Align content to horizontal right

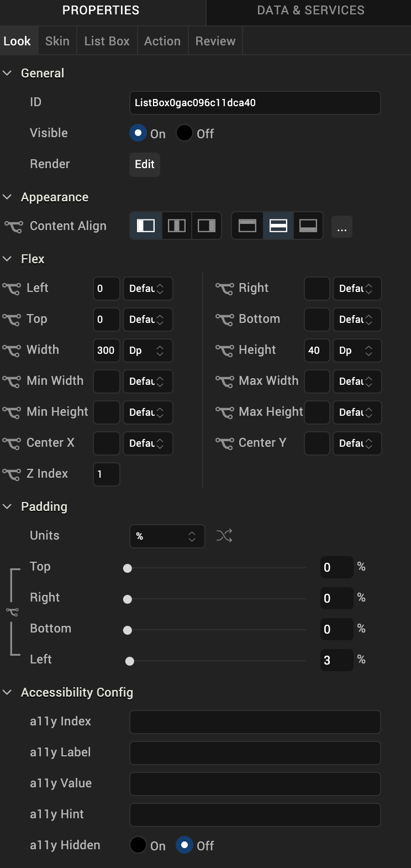[207, 226]
